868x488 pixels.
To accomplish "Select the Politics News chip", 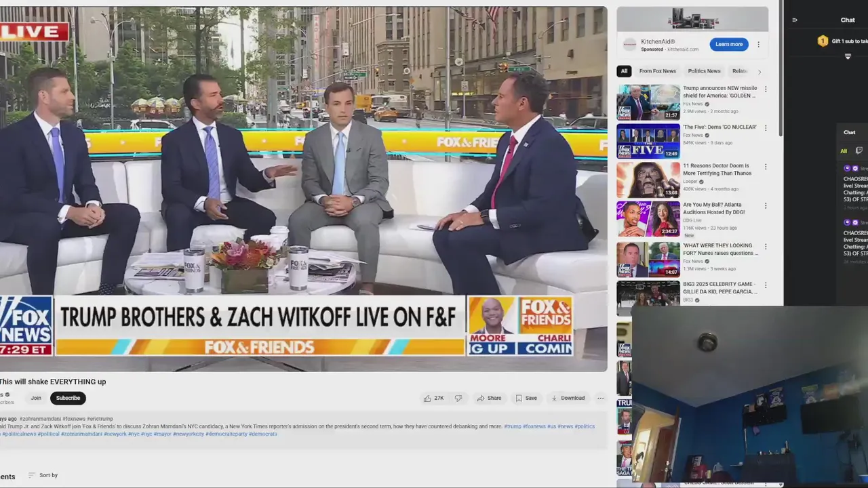I will click(704, 71).
